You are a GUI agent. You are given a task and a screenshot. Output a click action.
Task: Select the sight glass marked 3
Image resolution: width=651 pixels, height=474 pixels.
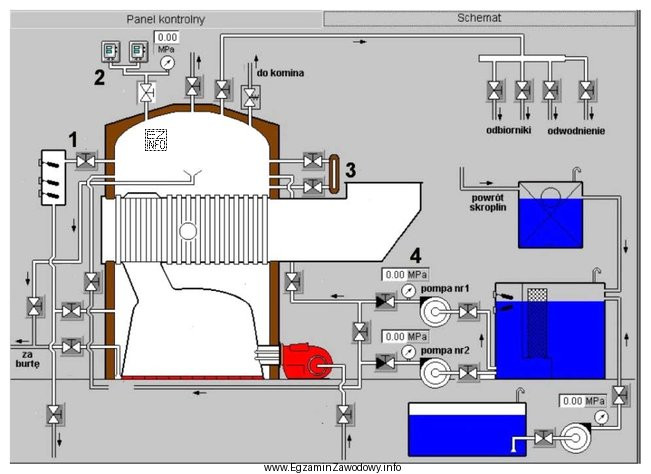coord(334,170)
